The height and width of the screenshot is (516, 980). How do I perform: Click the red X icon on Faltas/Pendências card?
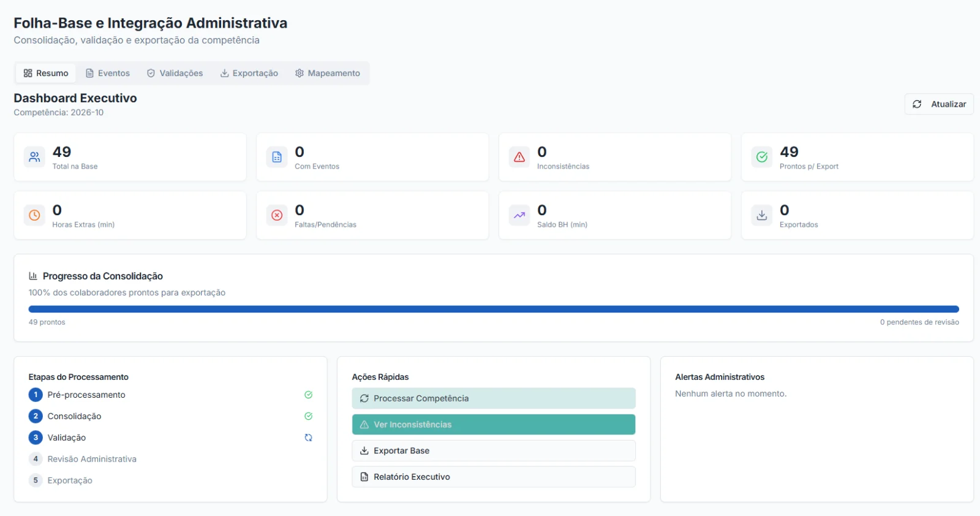tap(277, 215)
